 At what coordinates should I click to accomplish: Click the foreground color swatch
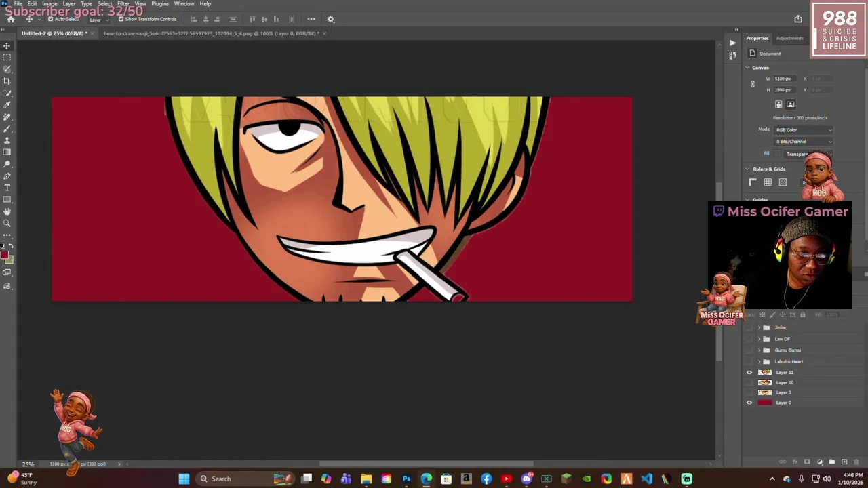(x=4, y=256)
